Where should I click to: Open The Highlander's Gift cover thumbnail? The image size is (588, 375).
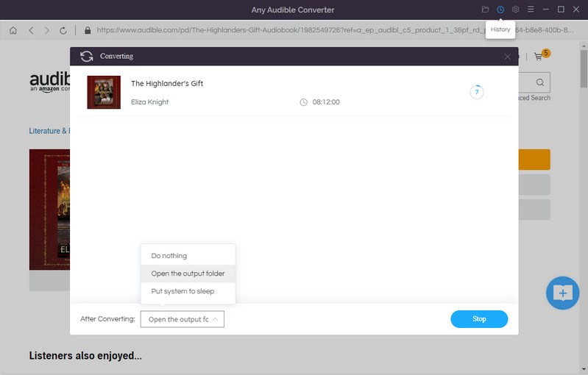point(104,92)
